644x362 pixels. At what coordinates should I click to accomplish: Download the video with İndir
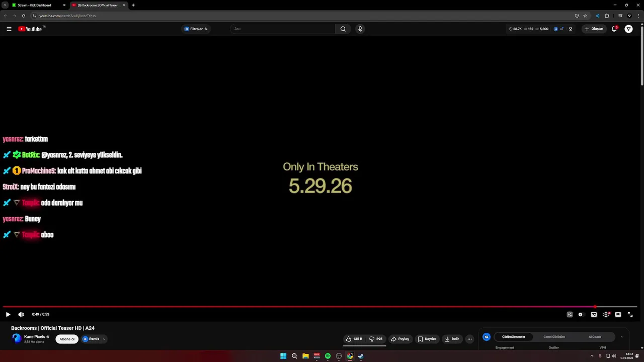click(x=452, y=339)
